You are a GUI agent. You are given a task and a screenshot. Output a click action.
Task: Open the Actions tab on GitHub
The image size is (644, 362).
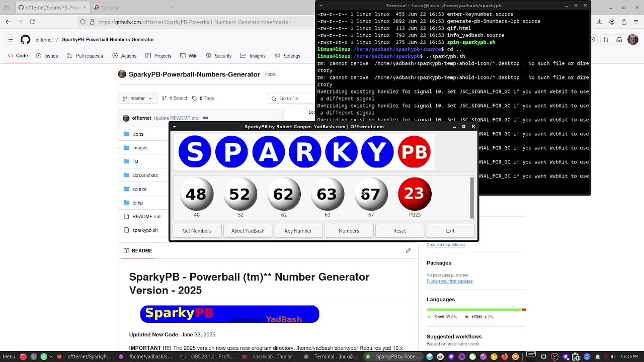[124, 56]
